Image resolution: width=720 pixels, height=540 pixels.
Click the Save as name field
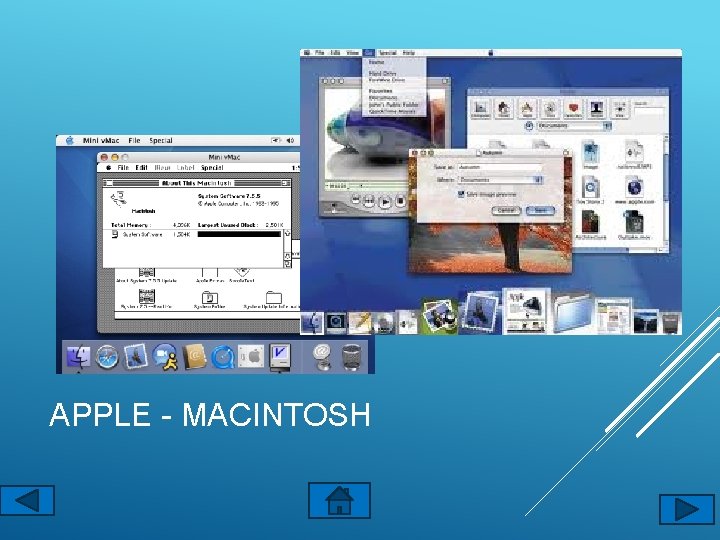point(500,168)
